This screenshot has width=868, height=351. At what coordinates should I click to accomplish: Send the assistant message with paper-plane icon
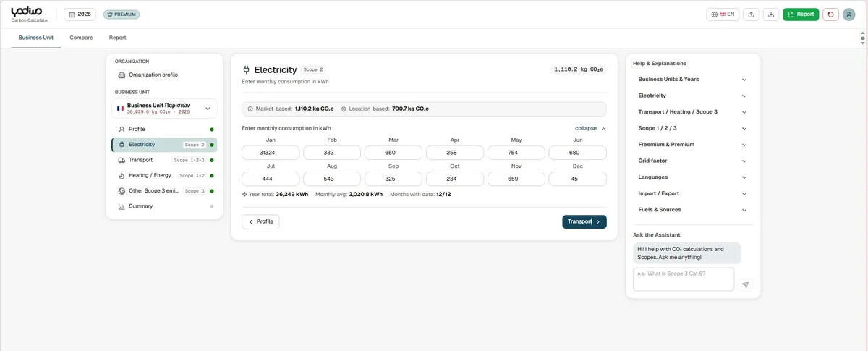click(x=745, y=284)
